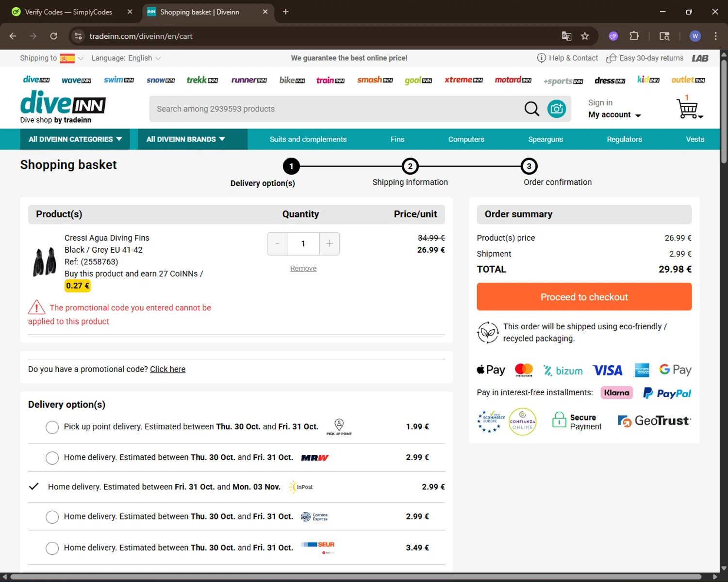Select the checked InPost home delivery option

(x=33, y=486)
